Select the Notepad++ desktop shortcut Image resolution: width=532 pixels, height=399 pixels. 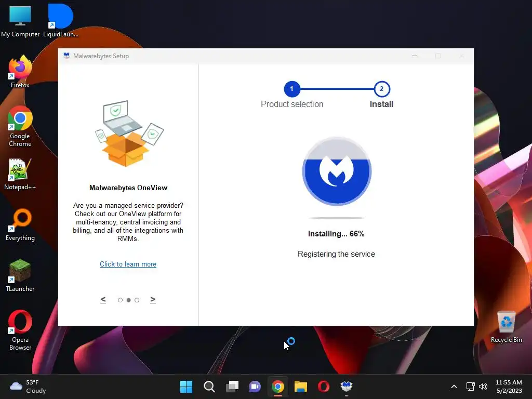point(20,174)
